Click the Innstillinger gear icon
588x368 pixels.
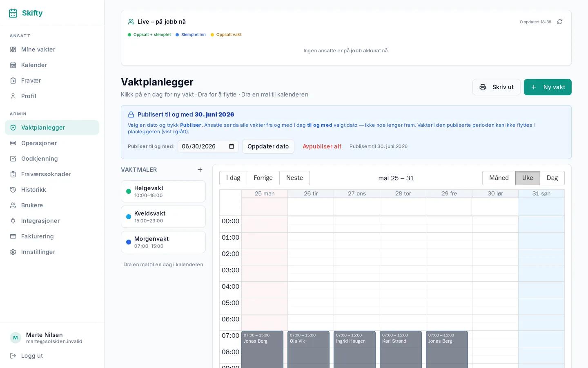(x=13, y=252)
